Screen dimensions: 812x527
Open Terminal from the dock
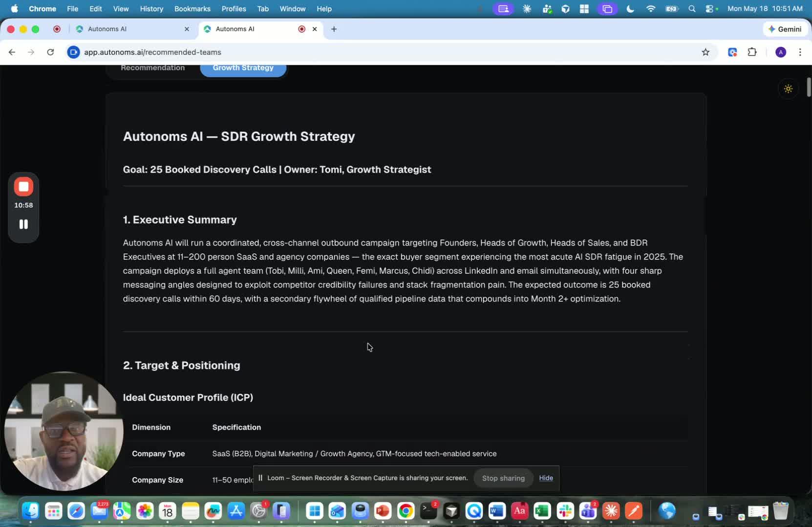click(x=428, y=511)
